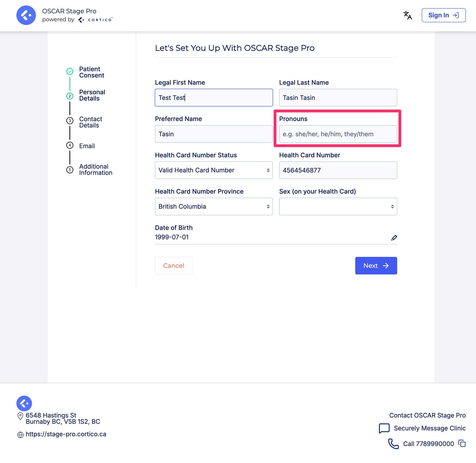Image resolution: width=476 pixels, height=463 pixels.
Task: Open Health Card Number Status dropdown
Action: pos(214,170)
